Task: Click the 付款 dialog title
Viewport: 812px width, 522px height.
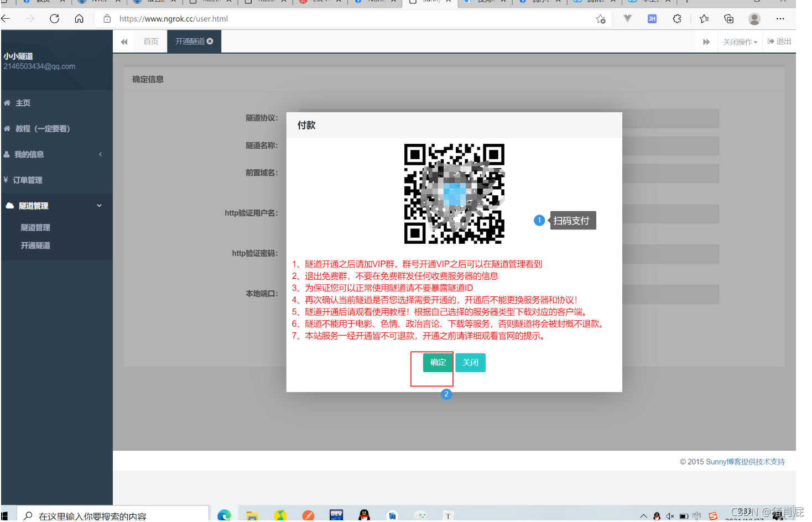Action: tap(306, 126)
